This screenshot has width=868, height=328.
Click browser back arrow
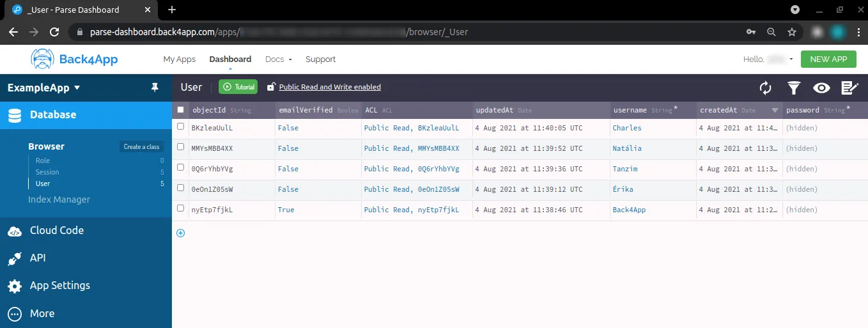tap(13, 31)
